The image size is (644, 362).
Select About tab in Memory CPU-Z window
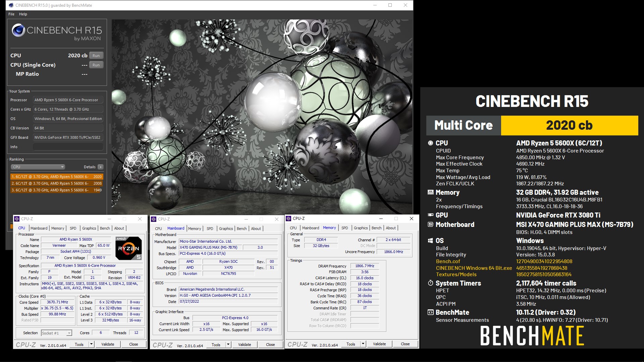tap(391, 228)
